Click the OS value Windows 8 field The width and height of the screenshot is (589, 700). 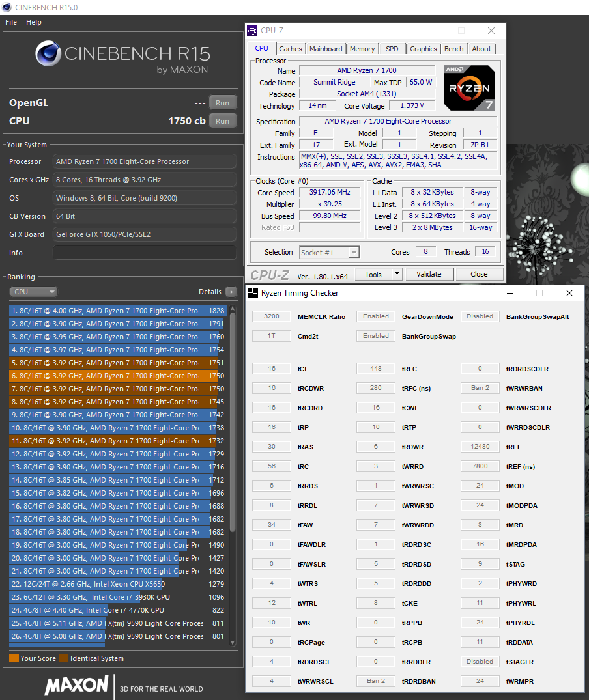[144, 198]
